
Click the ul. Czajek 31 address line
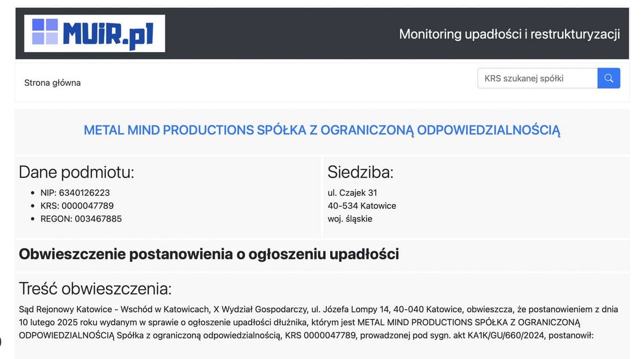coord(353,193)
